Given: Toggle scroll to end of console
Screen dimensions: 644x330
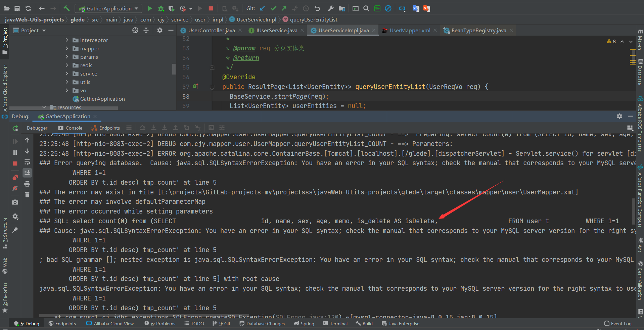Looking at the screenshot, I should [x=27, y=173].
